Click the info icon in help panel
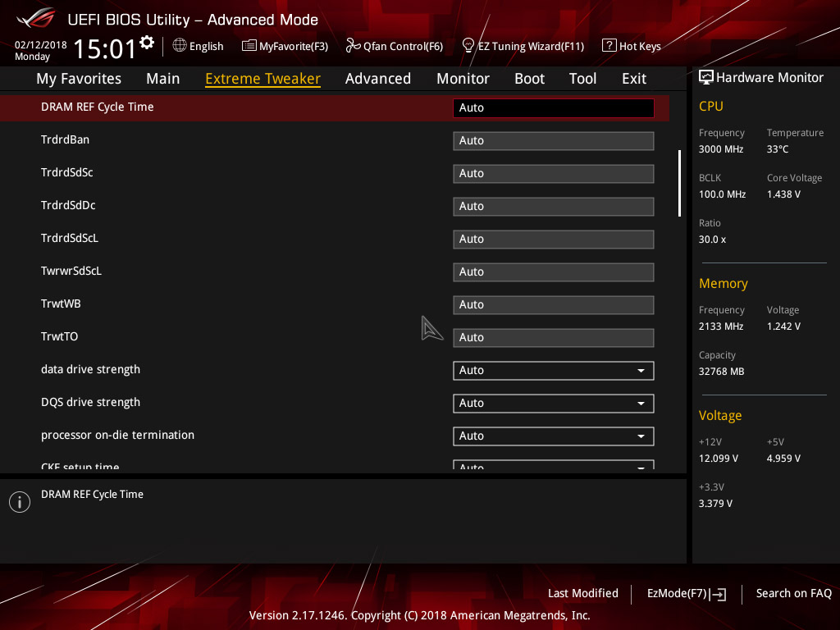The width and height of the screenshot is (840, 630). 20,502
